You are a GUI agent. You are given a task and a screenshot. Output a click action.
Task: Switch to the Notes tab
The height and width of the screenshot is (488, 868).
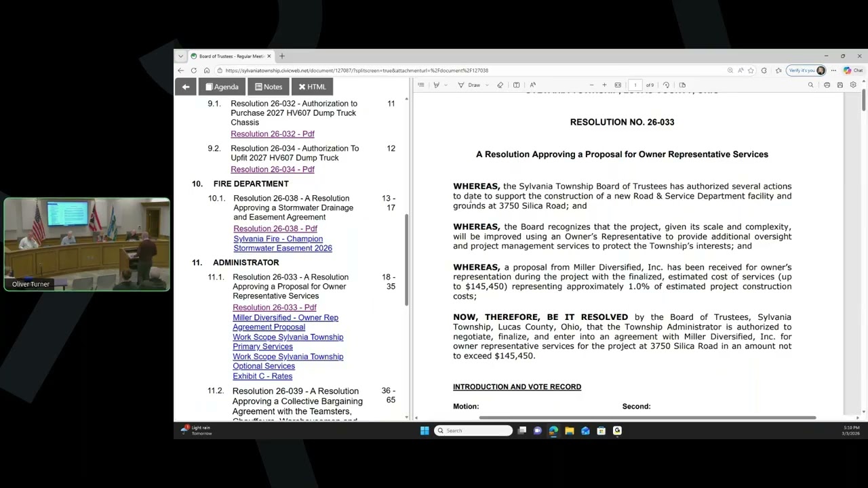[269, 87]
